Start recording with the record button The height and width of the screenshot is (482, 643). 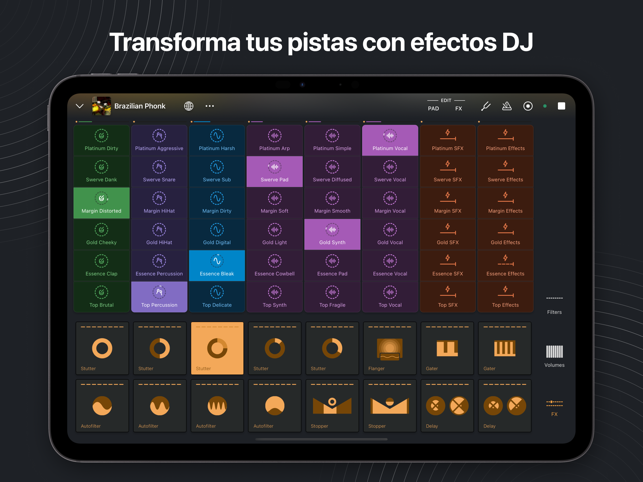528,106
